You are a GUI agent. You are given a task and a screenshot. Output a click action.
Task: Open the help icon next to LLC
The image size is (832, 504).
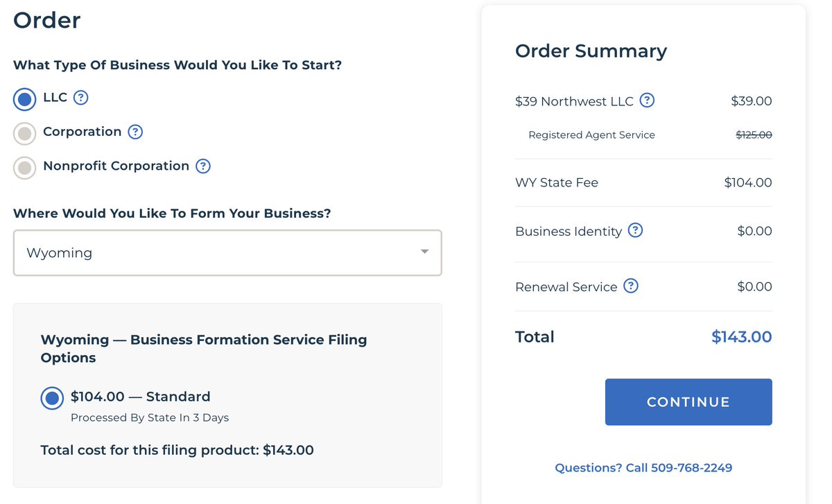point(81,98)
